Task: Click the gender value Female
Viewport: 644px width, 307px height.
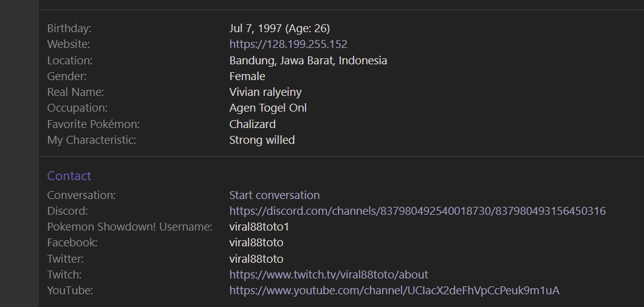Action: pos(247,76)
